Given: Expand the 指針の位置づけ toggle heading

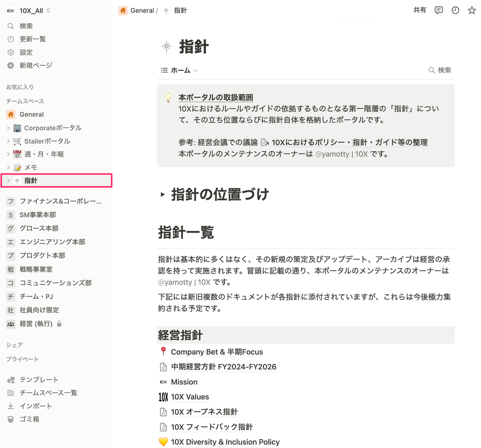Looking at the screenshot, I should tap(162, 194).
